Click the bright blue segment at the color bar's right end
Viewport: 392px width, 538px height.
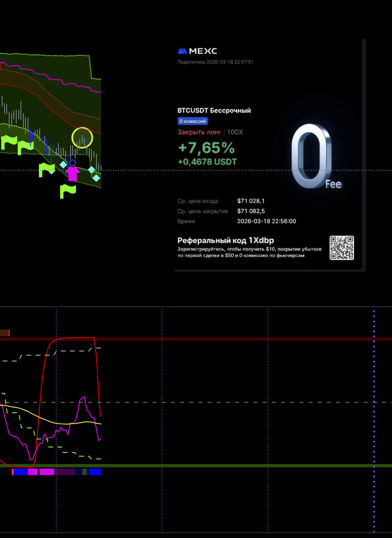tap(95, 472)
